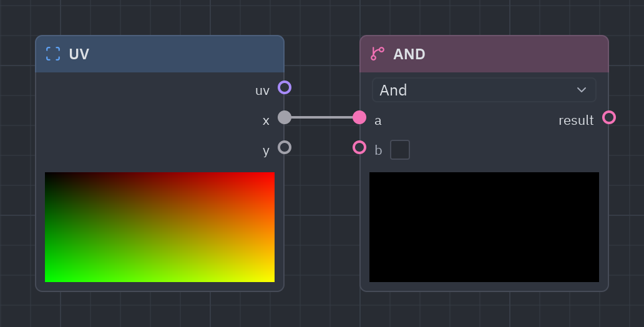Click the uv output label
This screenshot has height=327, width=644.
[263, 90]
